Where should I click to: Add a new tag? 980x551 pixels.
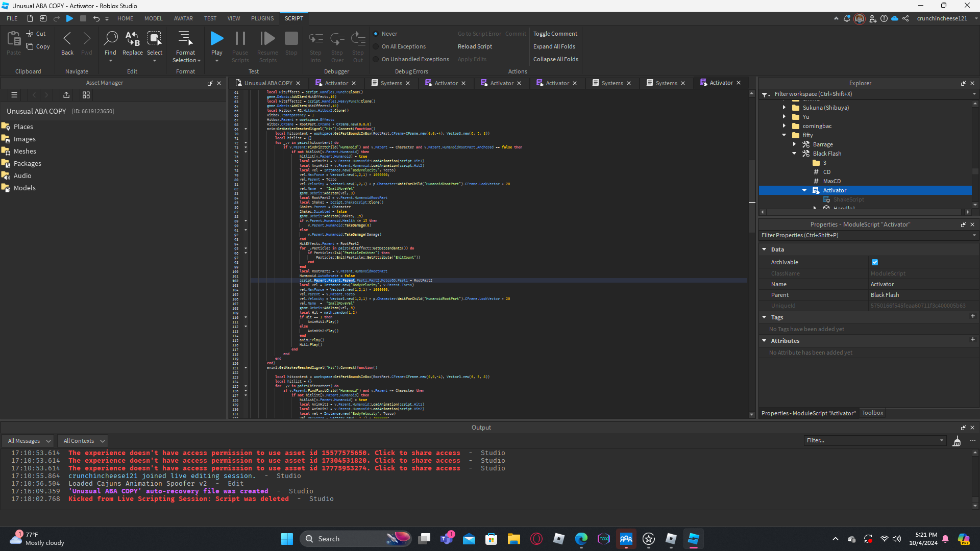(973, 316)
